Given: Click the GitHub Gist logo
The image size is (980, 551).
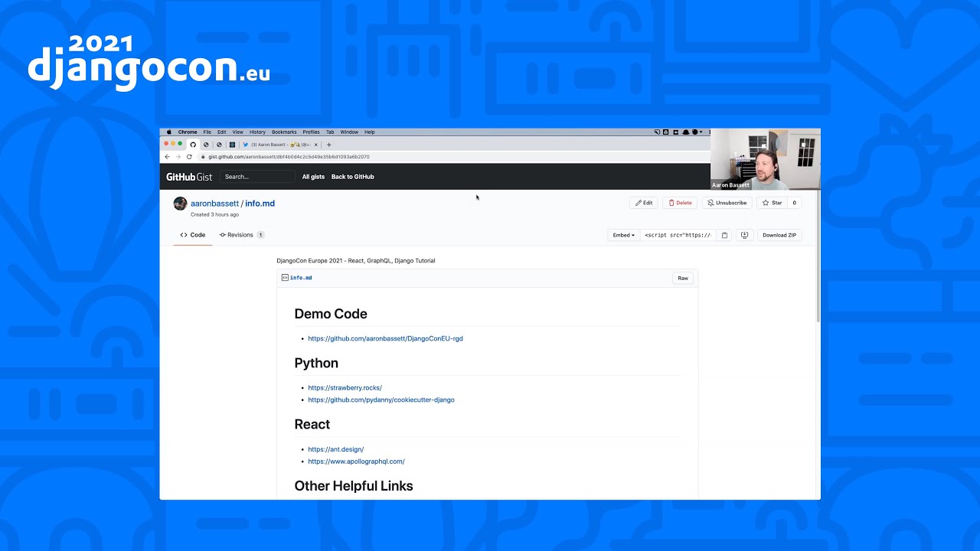Looking at the screenshot, I should pyautogui.click(x=189, y=177).
